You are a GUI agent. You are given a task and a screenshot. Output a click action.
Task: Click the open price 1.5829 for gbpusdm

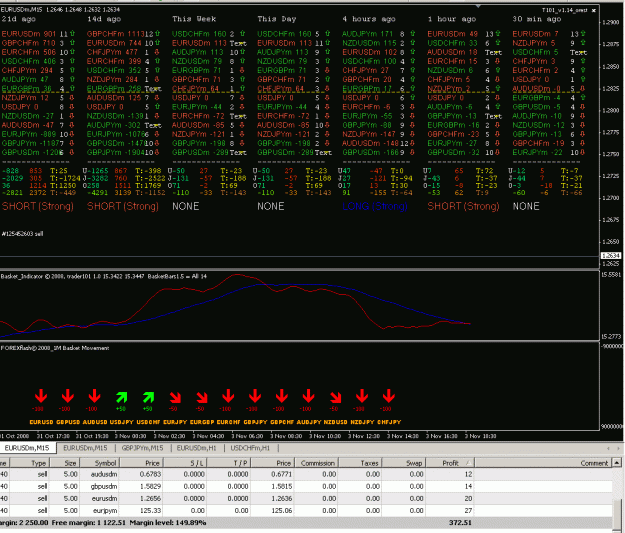pyautogui.click(x=150, y=486)
